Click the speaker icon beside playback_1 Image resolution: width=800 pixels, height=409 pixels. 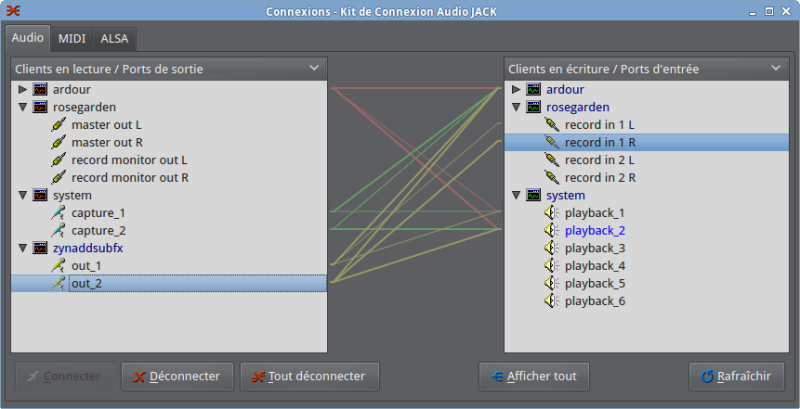tap(552, 213)
